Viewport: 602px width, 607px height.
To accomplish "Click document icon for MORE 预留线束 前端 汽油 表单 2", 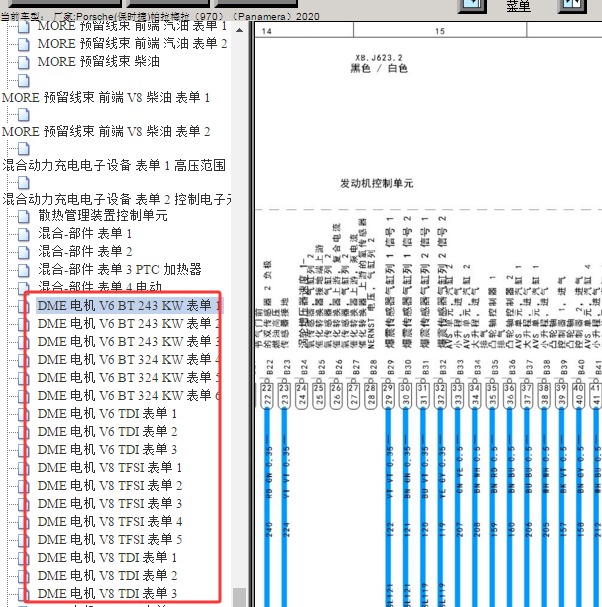I will tap(24, 45).
